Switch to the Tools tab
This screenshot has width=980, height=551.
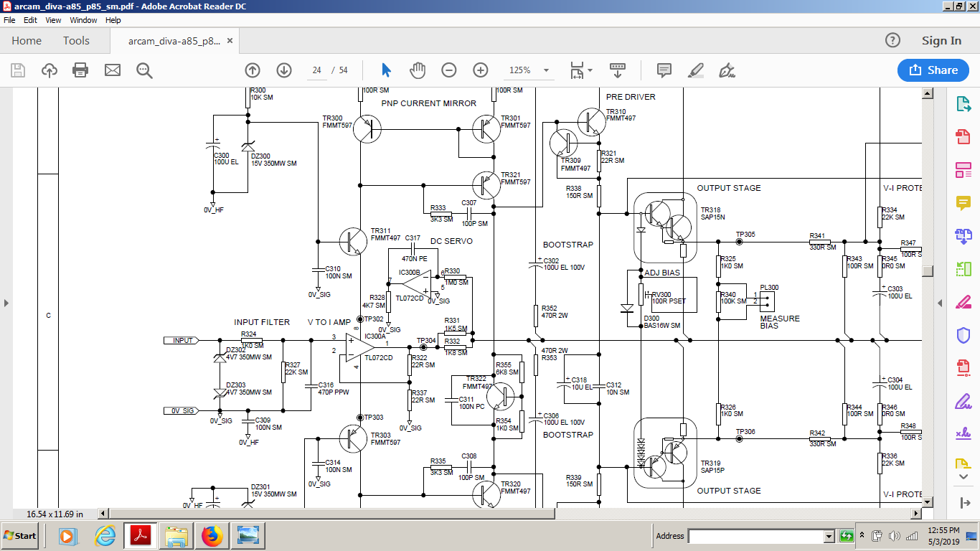[x=76, y=41]
